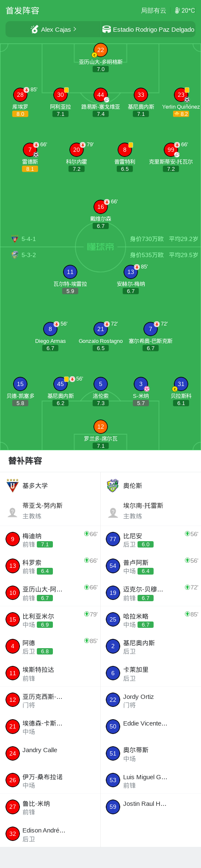Click the referee whistle icon beside Alex Cajas
Image resolution: width=201 pixels, height=868 pixels.
click(35, 29)
